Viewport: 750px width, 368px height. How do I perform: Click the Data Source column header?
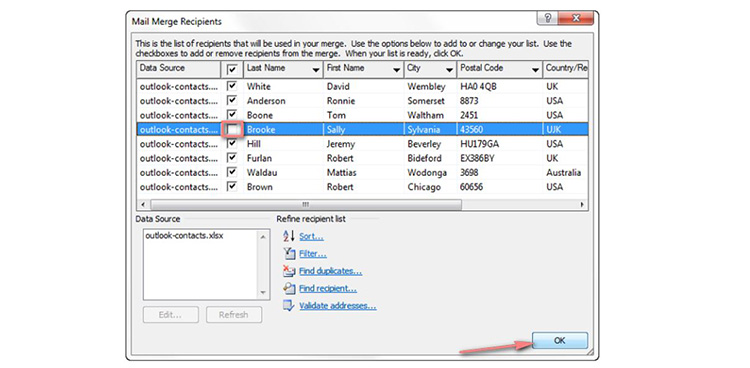178,68
